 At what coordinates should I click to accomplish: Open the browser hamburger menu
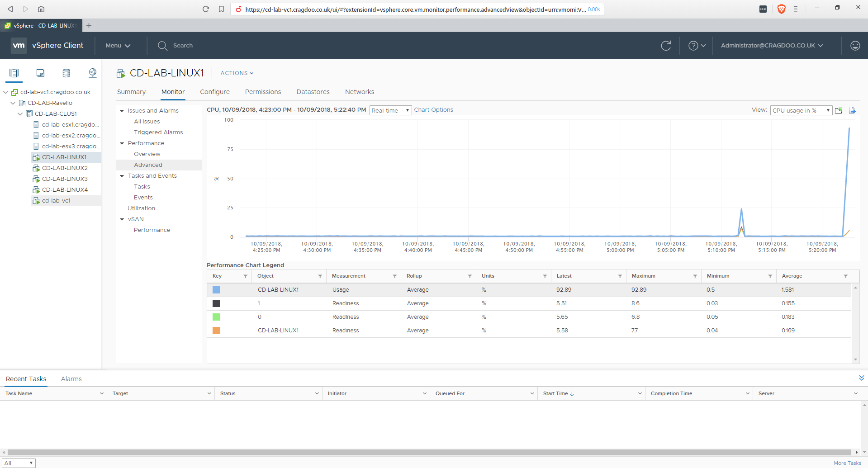point(796,9)
